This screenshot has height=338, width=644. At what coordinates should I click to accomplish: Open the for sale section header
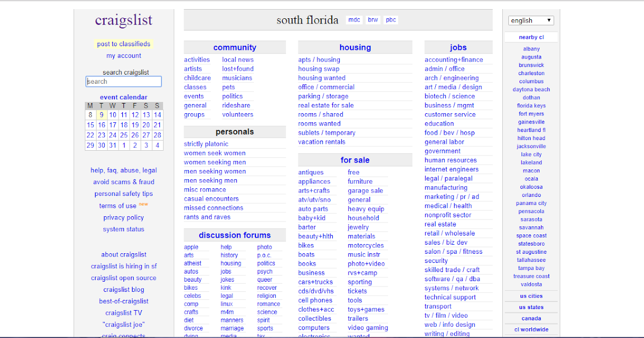point(355,160)
